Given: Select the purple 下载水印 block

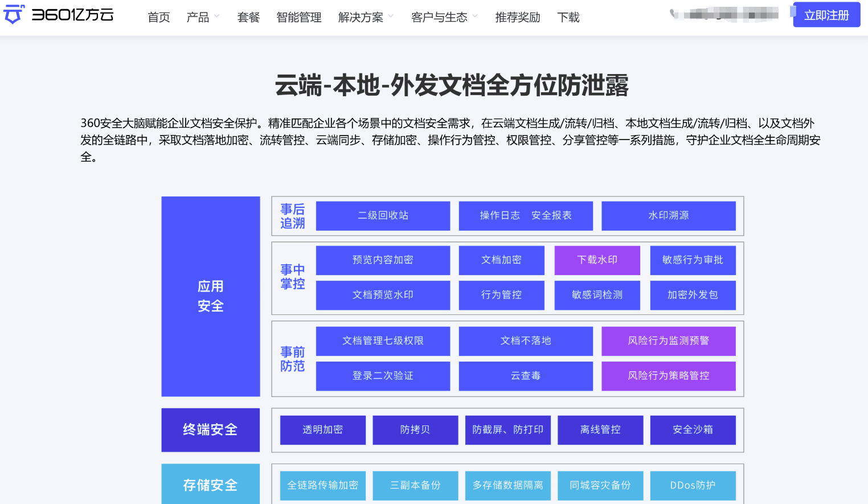Looking at the screenshot, I should coord(597,260).
